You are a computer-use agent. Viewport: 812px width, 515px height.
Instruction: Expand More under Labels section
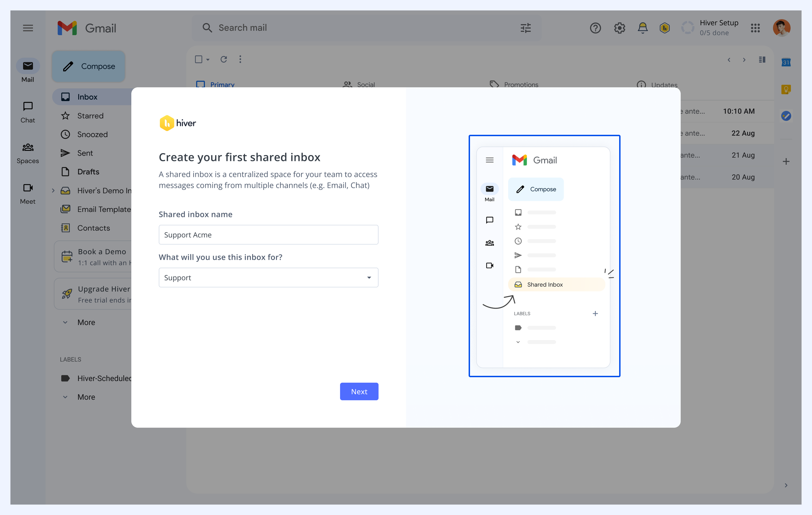pyautogui.click(x=80, y=397)
